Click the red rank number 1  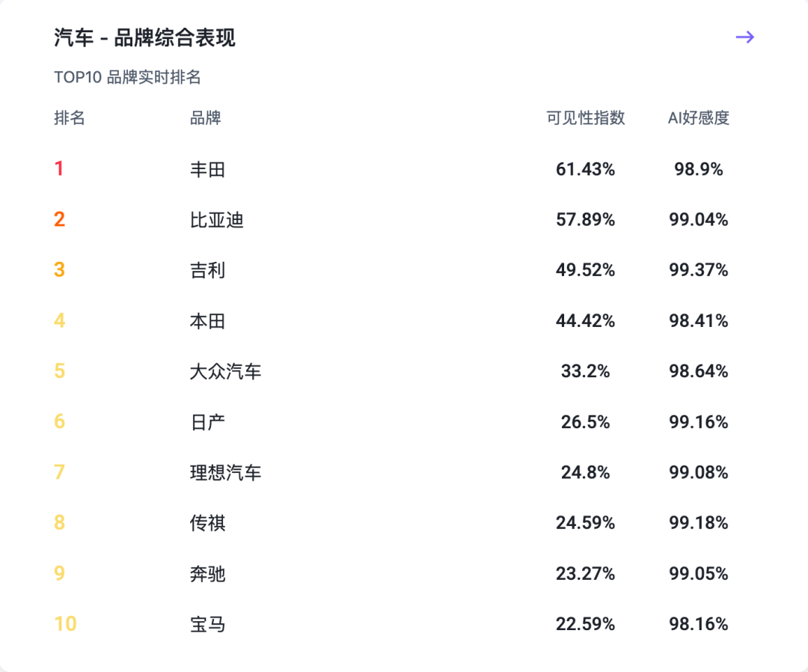coord(59,169)
